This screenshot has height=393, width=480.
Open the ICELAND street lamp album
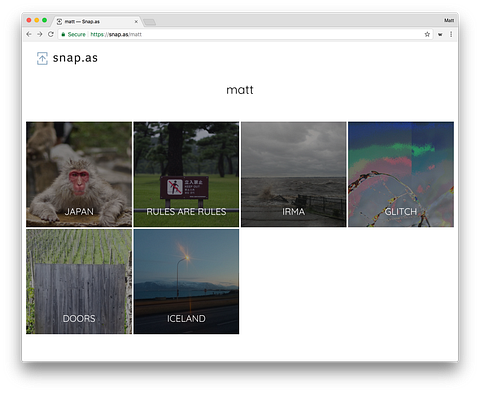pyautogui.click(x=186, y=281)
